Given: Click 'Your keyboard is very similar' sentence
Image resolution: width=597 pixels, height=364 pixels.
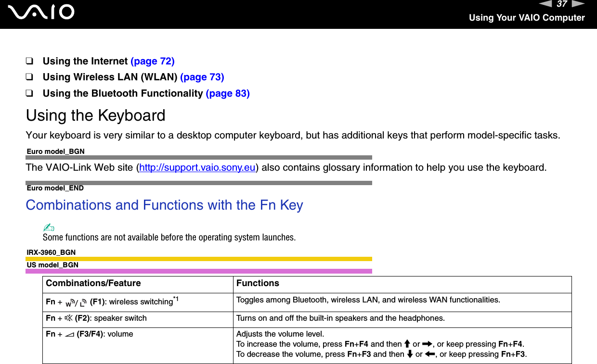Looking at the screenshot, I should click(293, 135).
